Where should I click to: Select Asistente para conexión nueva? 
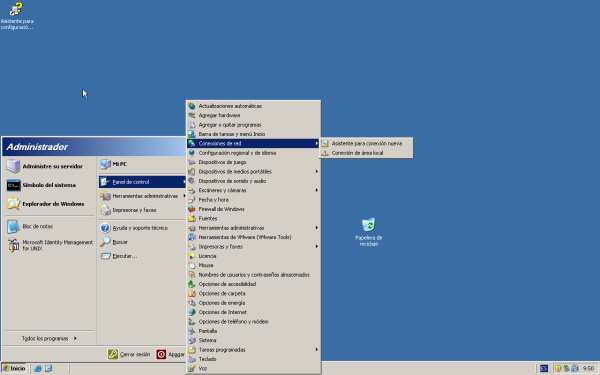[x=366, y=143]
